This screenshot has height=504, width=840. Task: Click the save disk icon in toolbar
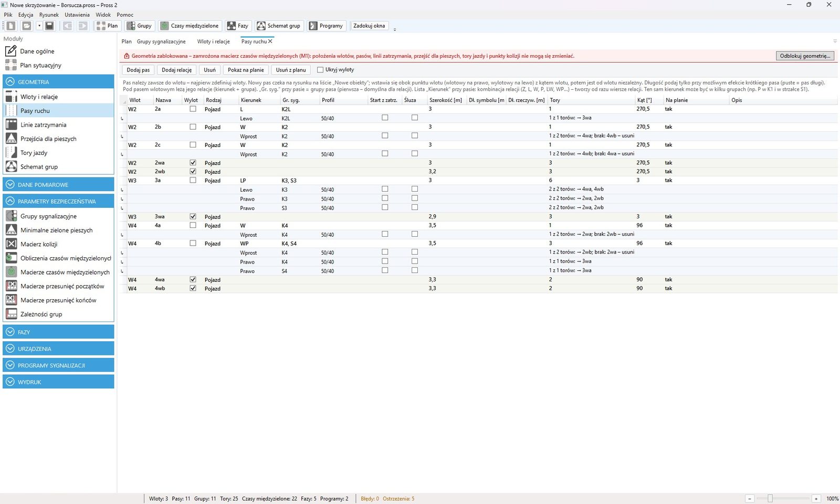[x=49, y=26]
